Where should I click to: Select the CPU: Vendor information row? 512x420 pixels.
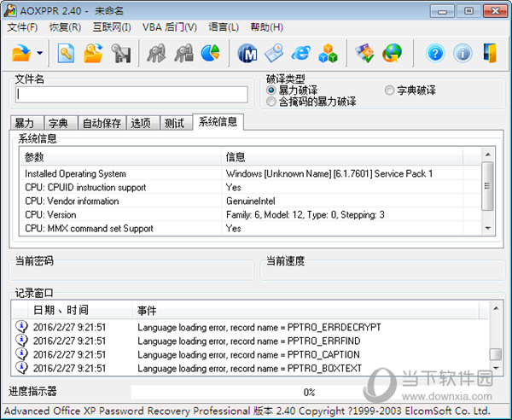pos(250,201)
